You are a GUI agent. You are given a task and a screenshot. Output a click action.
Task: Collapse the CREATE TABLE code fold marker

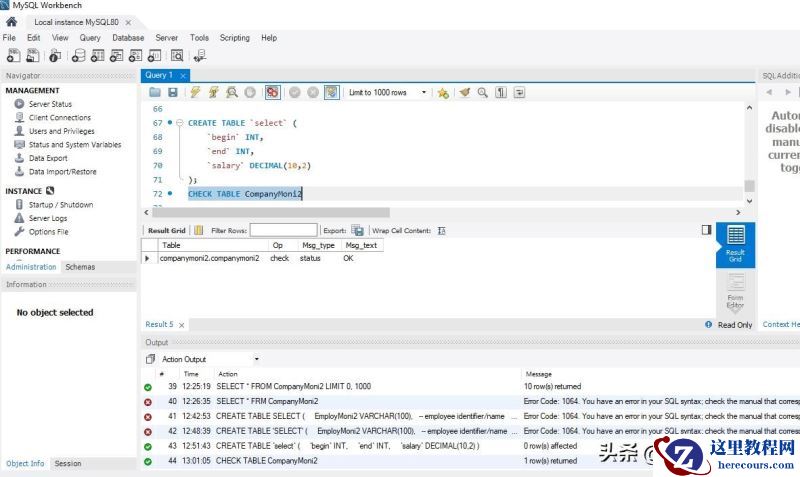179,123
